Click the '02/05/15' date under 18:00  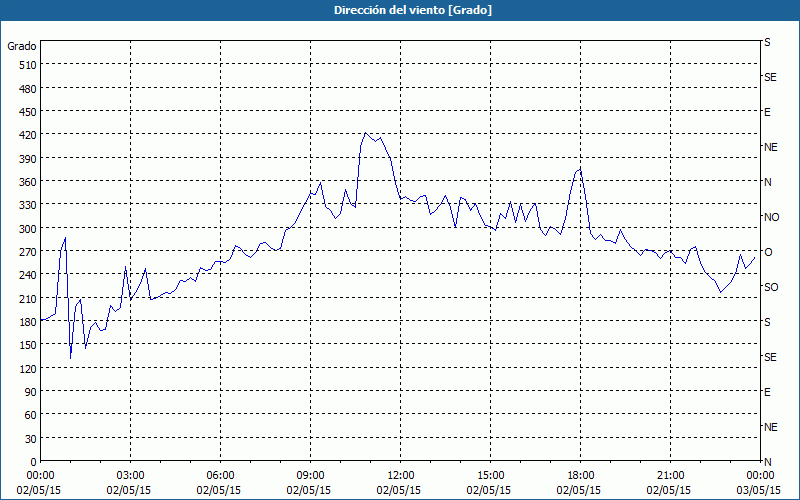pyautogui.click(x=579, y=490)
